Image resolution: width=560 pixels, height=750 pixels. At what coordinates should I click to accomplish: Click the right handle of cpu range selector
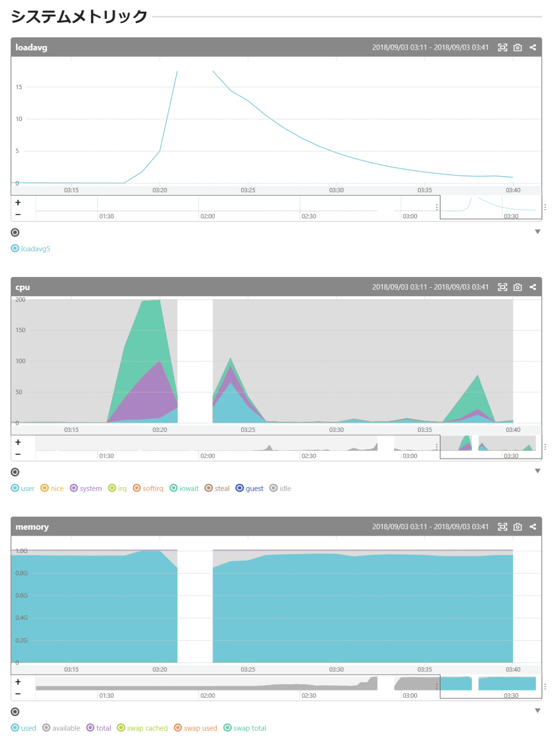(x=545, y=447)
